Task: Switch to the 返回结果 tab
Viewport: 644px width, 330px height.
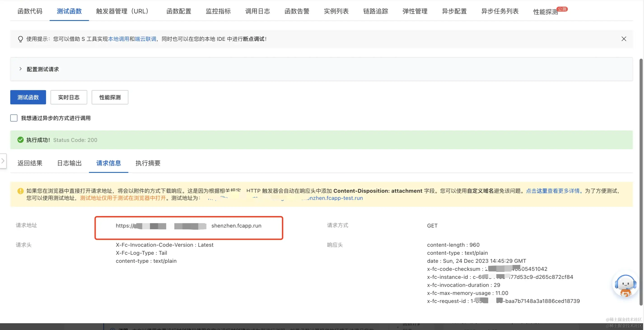Action: coord(30,163)
